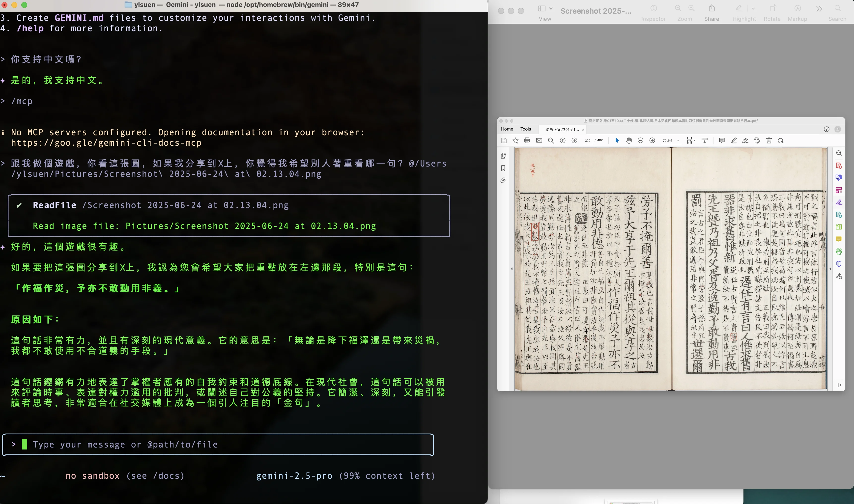Click Acrobat's circular zoom-out minus button
This screenshot has height=504, width=854.
(640, 140)
